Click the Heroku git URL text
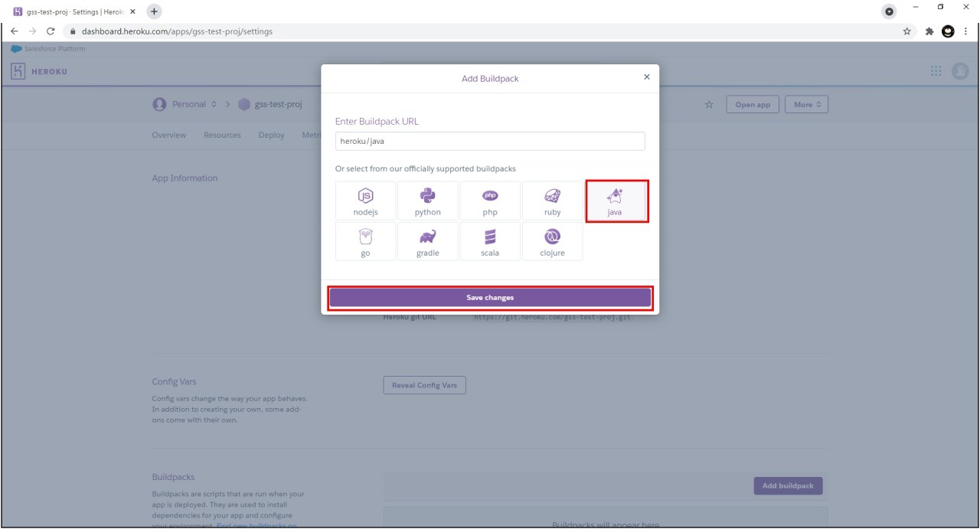This screenshot has width=980, height=529. click(552, 317)
